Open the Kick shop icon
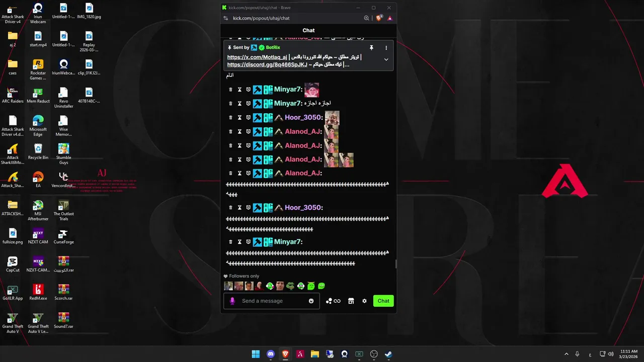 pyautogui.click(x=351, y=301)
